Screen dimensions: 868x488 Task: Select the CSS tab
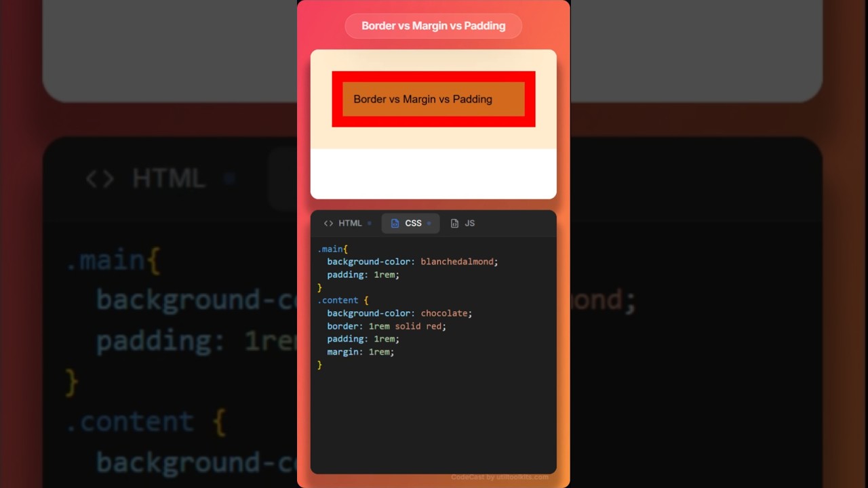pos(410,223)
